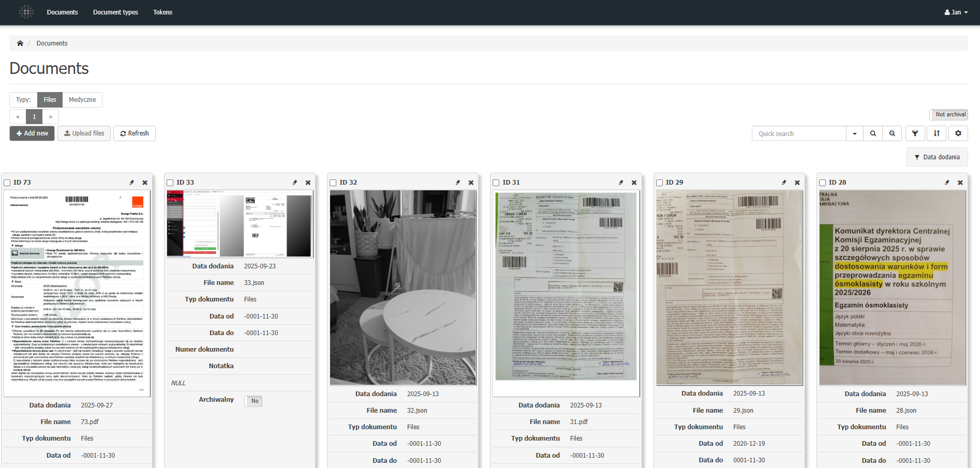Expand the Data dodania filter
Screen dimensions: 980x468
[x=937, y=157]
